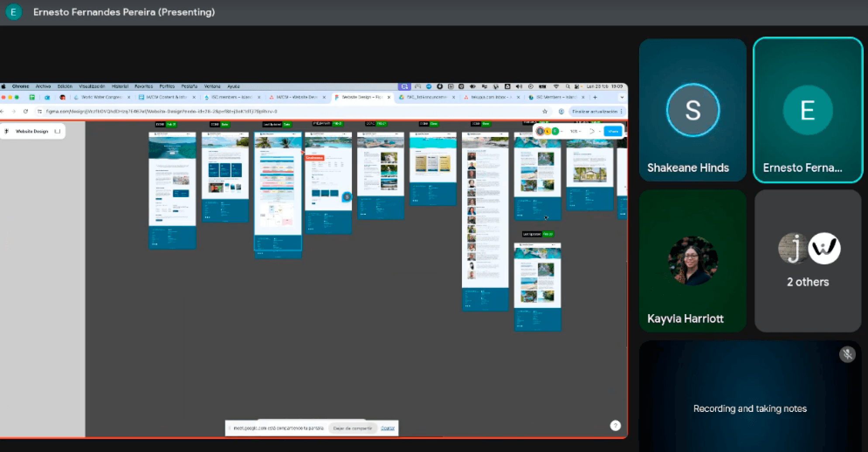Select the lower frame with the green 'Feb 20' tag
This screenshot has width=868, height=452.
537,287
